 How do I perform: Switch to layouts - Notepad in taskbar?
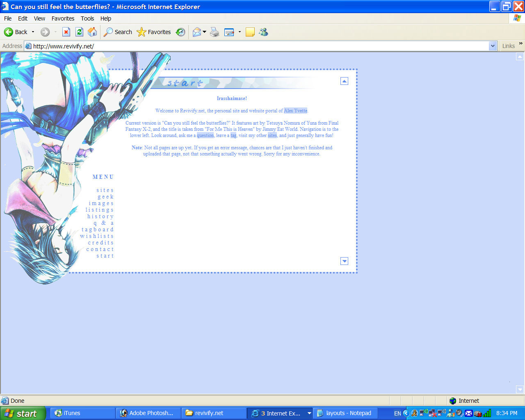pyautogui.click(x=345, y=413)
